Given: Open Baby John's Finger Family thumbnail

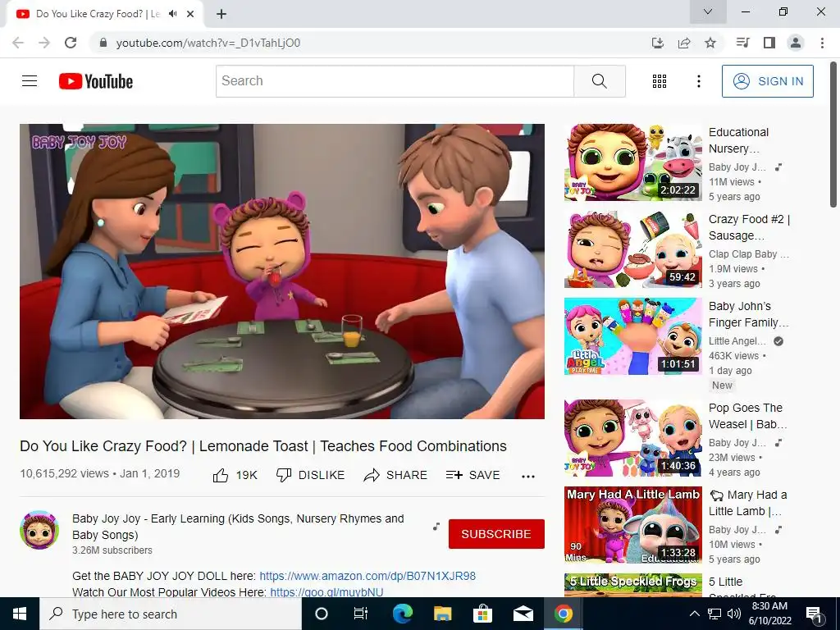Looking at the screenshot, I should click(632, 336).
